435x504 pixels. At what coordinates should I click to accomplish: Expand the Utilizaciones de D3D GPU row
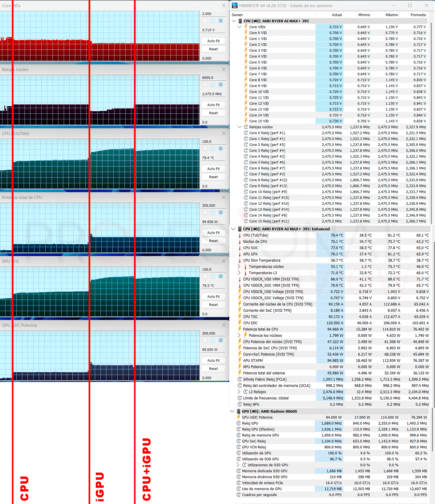tap(238, 465)
